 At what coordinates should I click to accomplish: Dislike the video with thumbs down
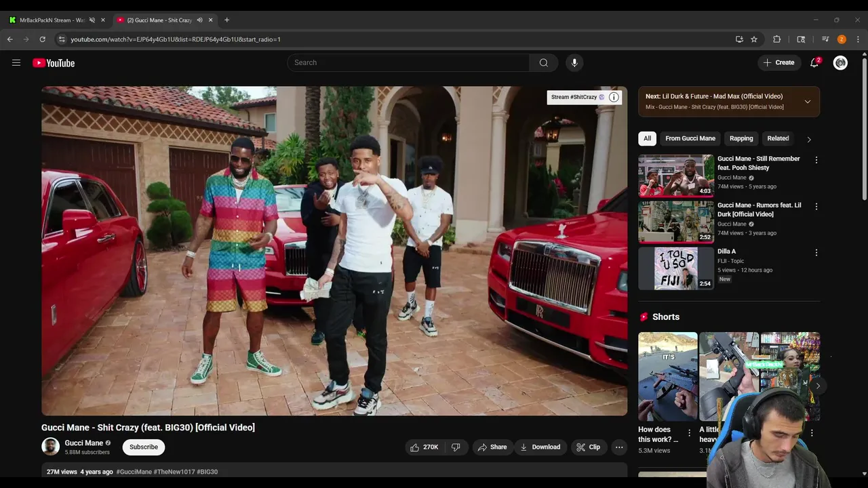456,447
